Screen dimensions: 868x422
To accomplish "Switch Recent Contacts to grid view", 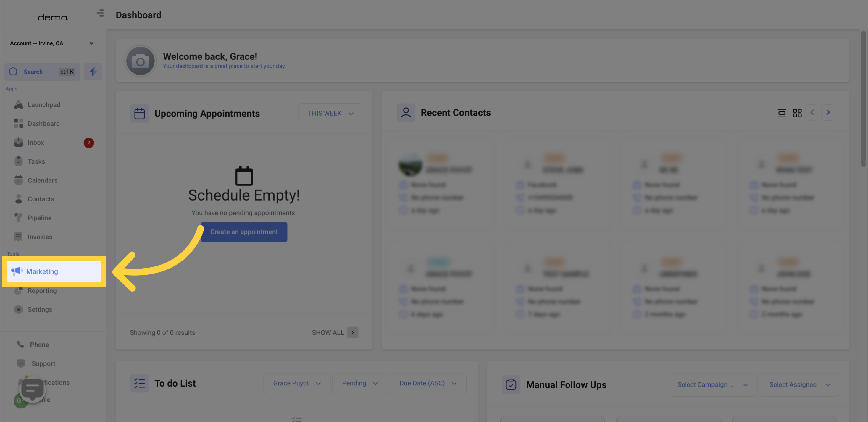I will [797, 113].
